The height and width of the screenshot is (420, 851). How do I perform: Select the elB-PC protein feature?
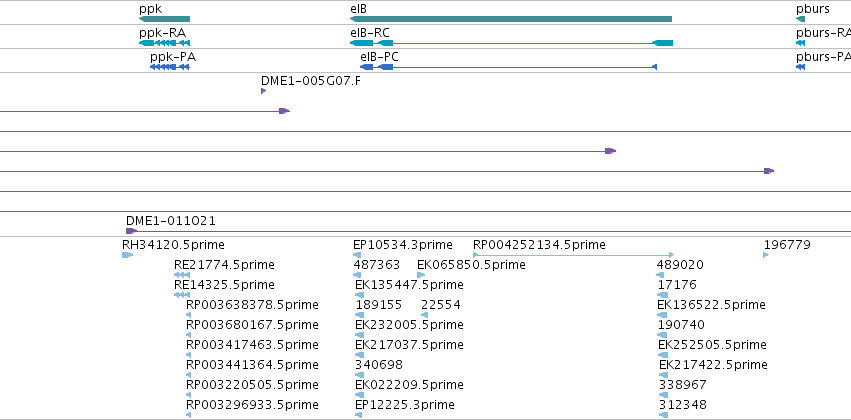pos(509,67)
